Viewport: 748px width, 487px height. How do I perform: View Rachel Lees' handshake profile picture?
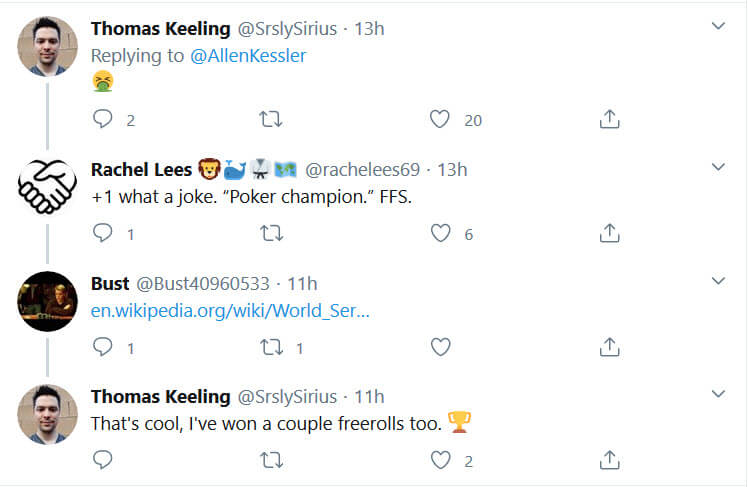(x=48, y=187)
